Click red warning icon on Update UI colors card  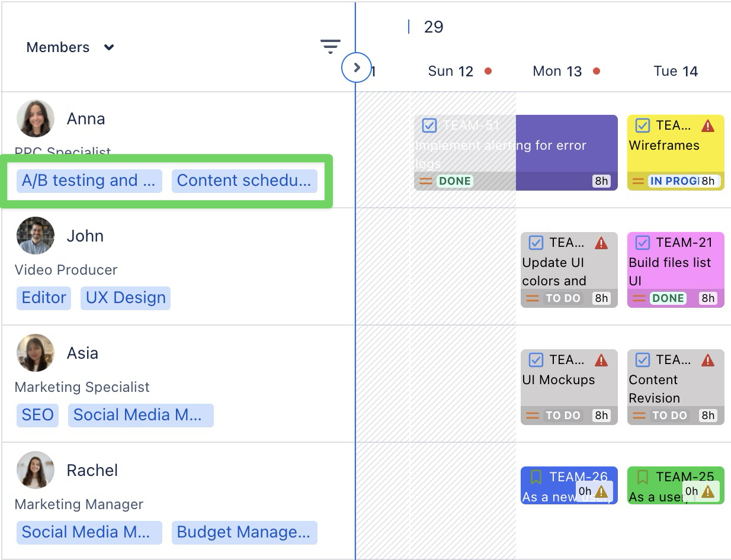coord(601,243)
